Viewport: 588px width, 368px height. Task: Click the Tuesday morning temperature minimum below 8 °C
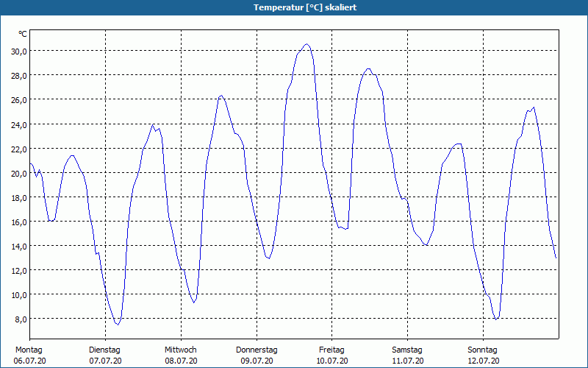[x=118, y=325]
